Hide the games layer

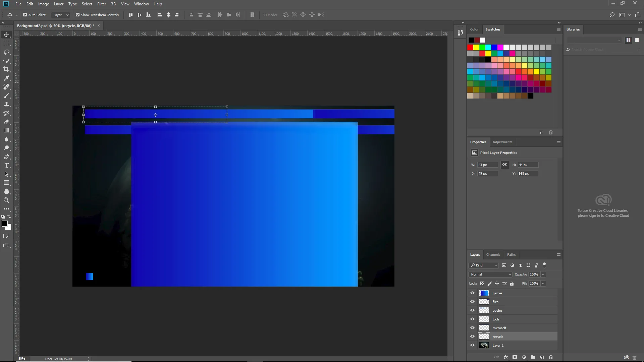point(472,293)
